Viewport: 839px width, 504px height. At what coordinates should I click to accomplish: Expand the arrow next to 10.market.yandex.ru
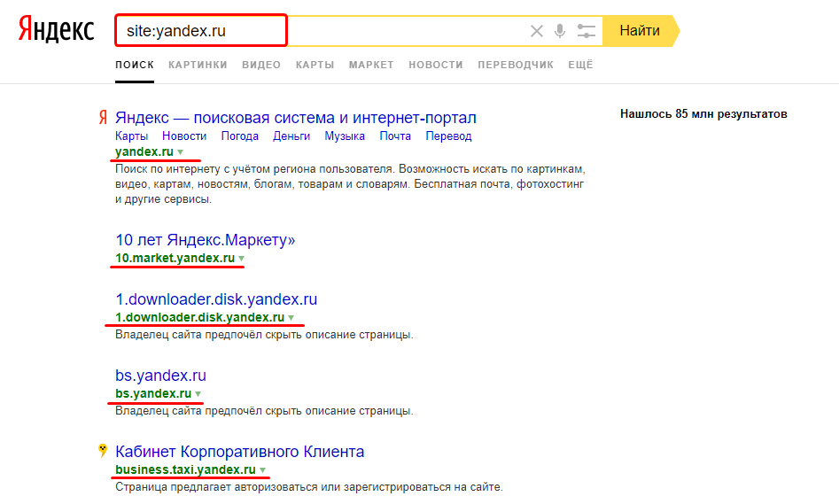(x=241, y=259)
